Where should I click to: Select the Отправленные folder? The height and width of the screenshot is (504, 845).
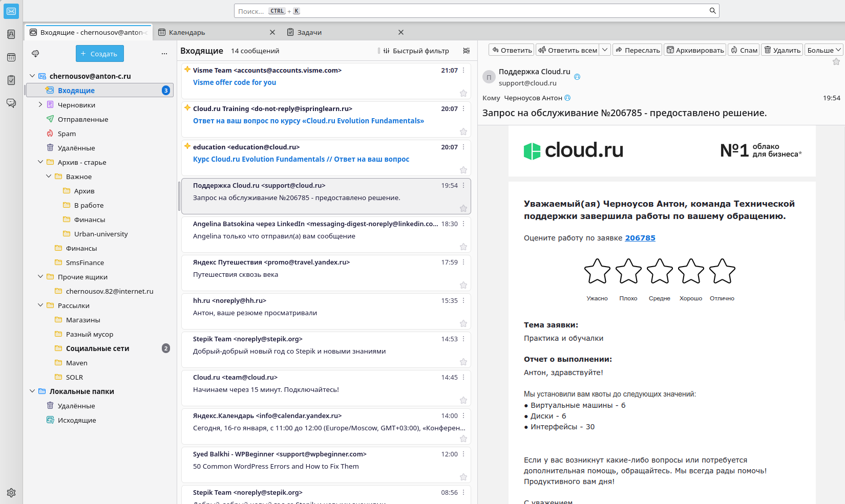tap(100, 119)
